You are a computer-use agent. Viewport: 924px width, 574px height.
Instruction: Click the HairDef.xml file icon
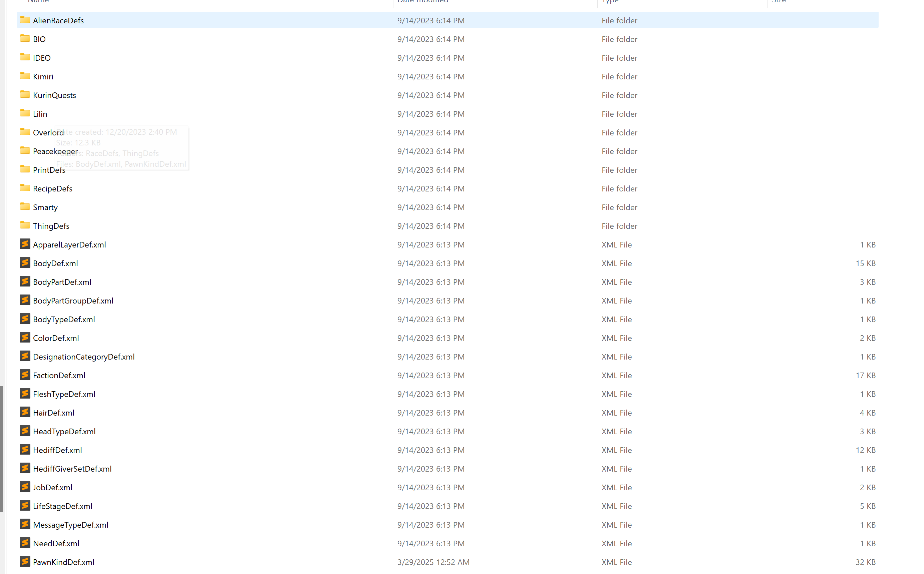[x=25, y=412]
